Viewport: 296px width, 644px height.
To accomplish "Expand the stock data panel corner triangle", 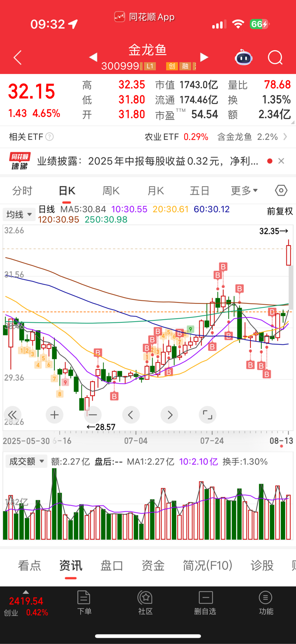I will click(293, 122).
